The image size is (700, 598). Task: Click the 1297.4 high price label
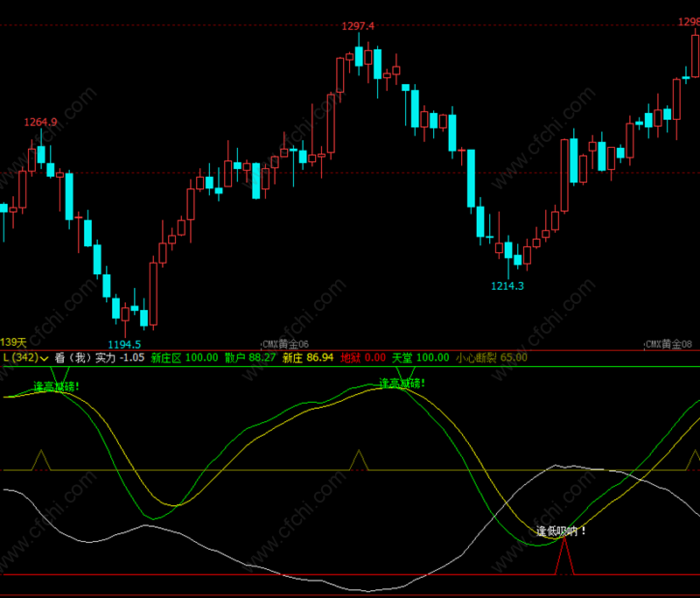[x=358, y=26]
